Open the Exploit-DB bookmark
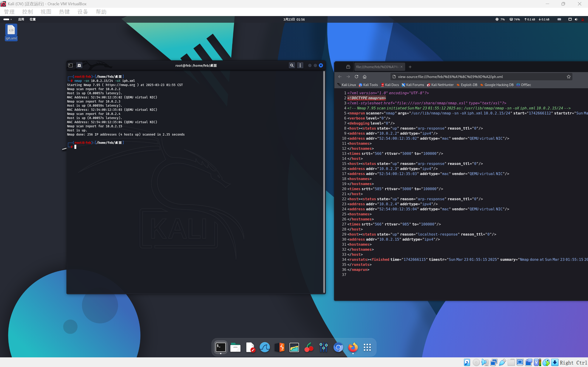 [467, 85]
